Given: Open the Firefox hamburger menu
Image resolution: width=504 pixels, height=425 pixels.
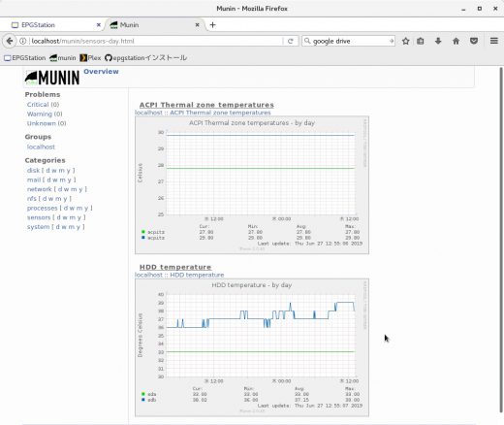Looking at the screenshot, I should [493, 41].
